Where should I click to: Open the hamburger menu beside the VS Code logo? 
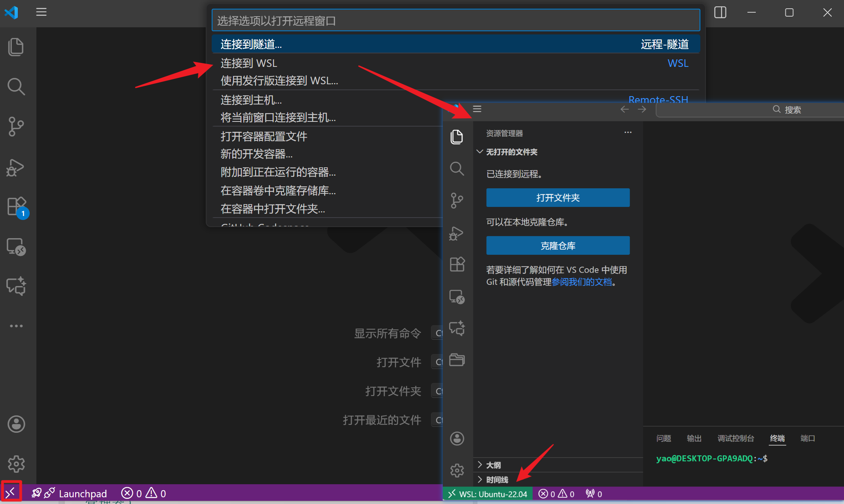click(41, 12)
